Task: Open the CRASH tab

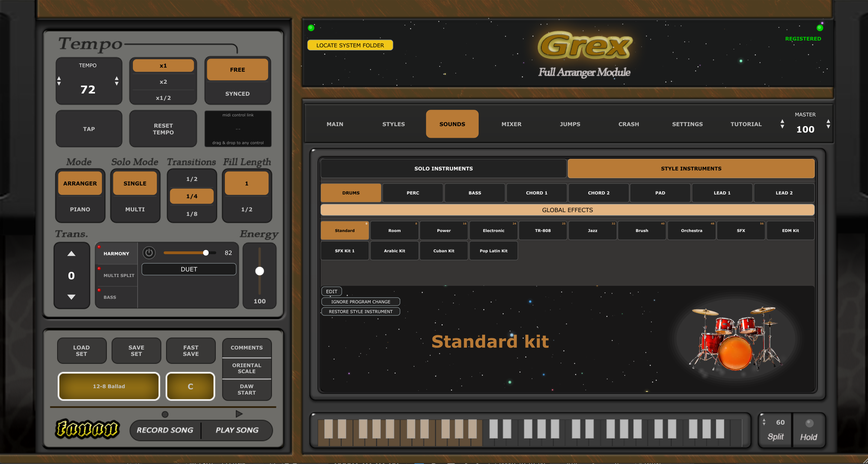Action: click(x=629, y=124)
